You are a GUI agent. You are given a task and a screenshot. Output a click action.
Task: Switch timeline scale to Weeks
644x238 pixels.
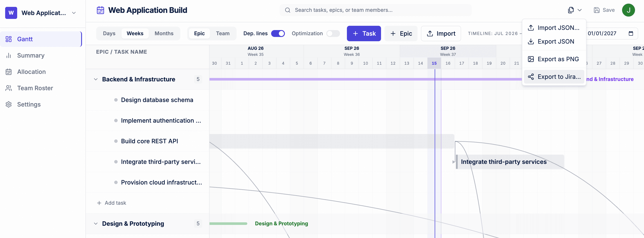click(135, 34)
